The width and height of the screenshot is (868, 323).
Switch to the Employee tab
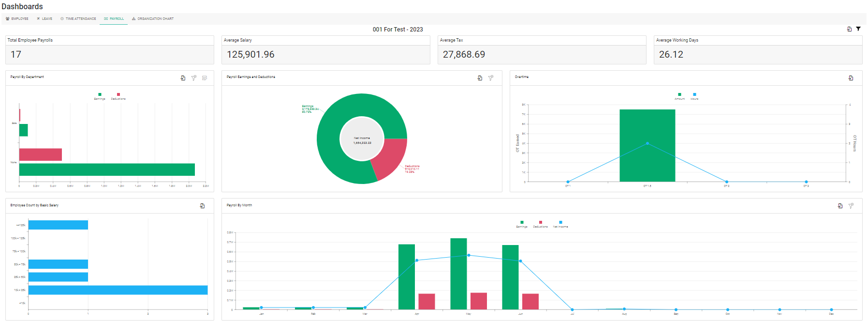(17, 19)
